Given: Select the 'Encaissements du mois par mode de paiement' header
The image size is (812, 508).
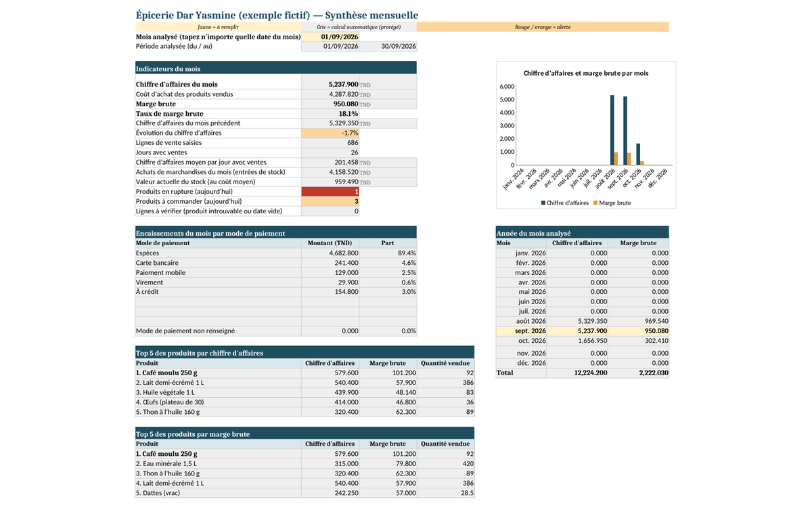Looking at the screenshot, I should [x=276, y=232].
